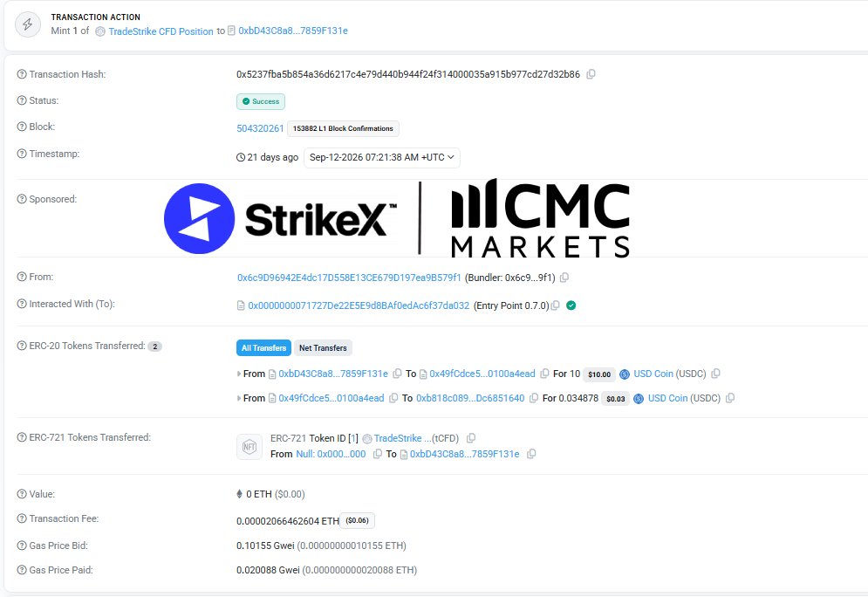Click the help icon beside Timestamp
Image resolution: width=868 pixels, height=597 pixels.
click(x=22, y=154)
